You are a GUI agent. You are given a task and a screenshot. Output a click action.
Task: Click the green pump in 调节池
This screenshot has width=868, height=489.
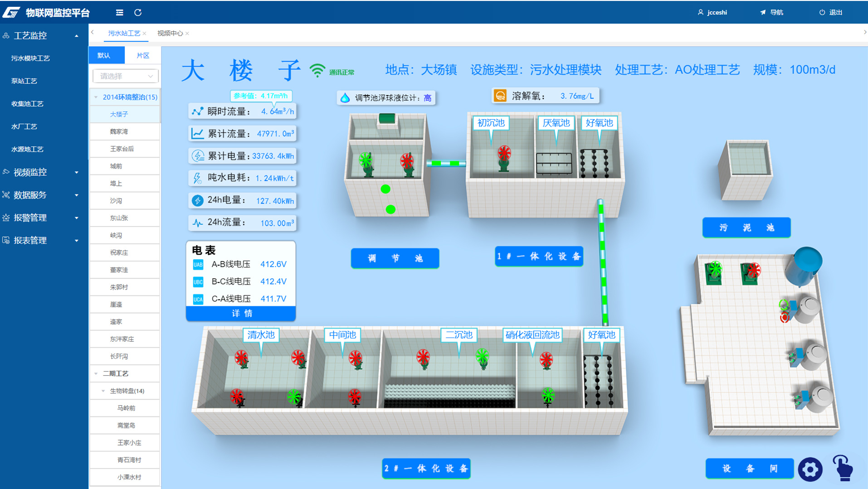point(366,164)
